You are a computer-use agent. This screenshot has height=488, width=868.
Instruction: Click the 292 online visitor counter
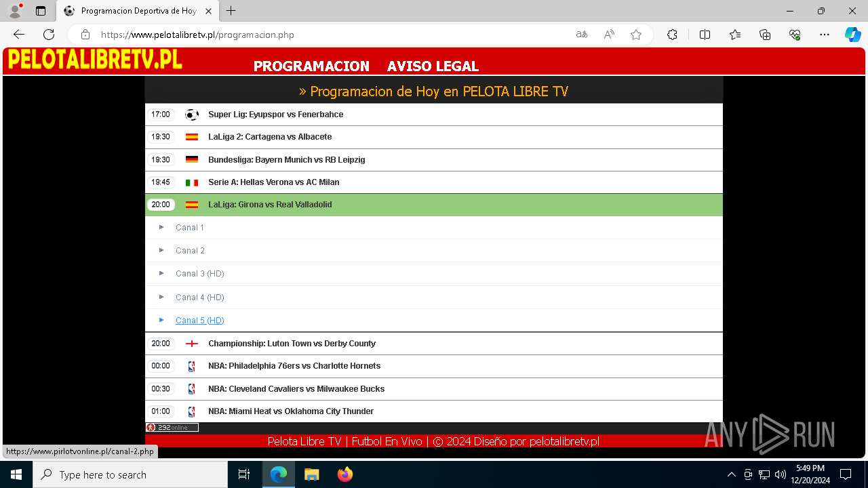point(172,428)
